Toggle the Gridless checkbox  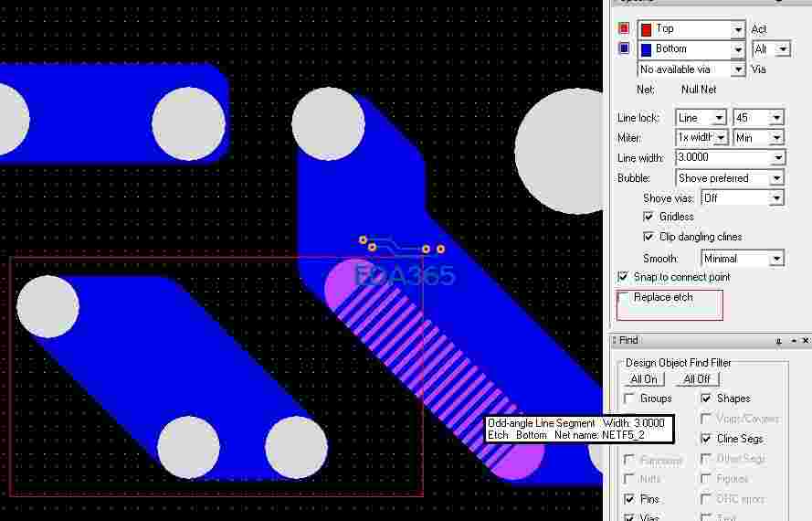[x=648, y=217]
